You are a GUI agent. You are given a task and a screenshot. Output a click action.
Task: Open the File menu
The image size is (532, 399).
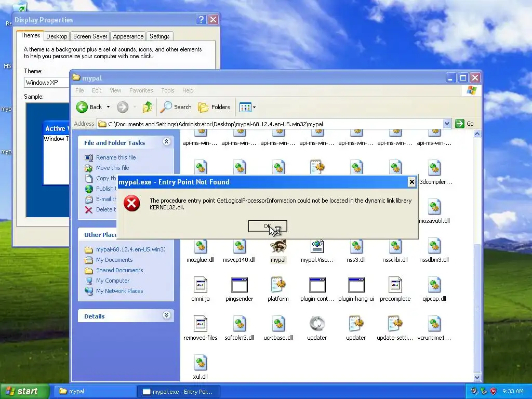(x=79, y=90)
